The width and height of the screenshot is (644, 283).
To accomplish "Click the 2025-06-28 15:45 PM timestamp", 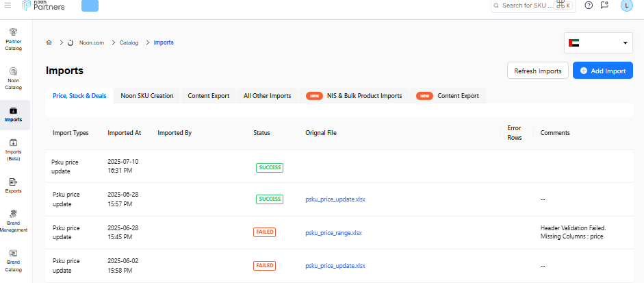I will (123, 232).
